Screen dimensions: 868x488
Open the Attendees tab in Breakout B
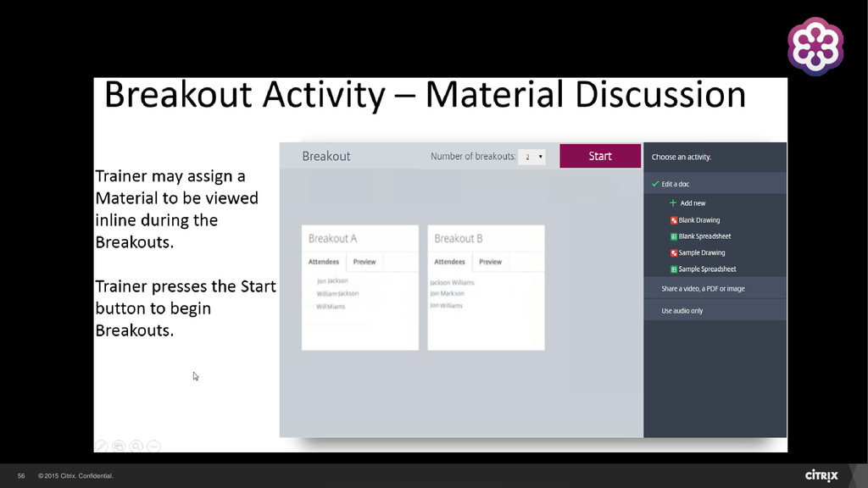click(449, 262)
